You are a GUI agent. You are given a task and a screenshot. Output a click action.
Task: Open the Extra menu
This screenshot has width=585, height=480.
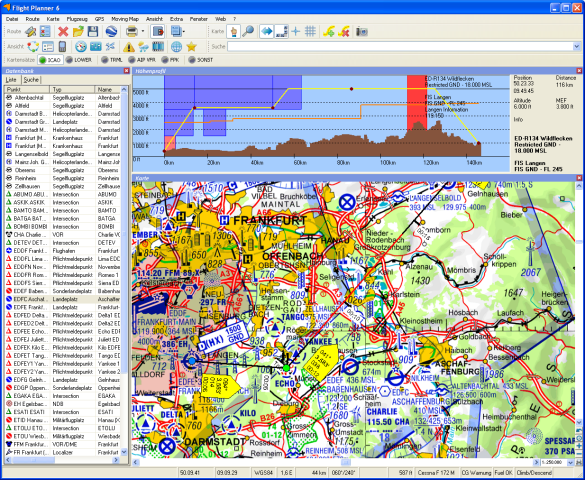176,19
